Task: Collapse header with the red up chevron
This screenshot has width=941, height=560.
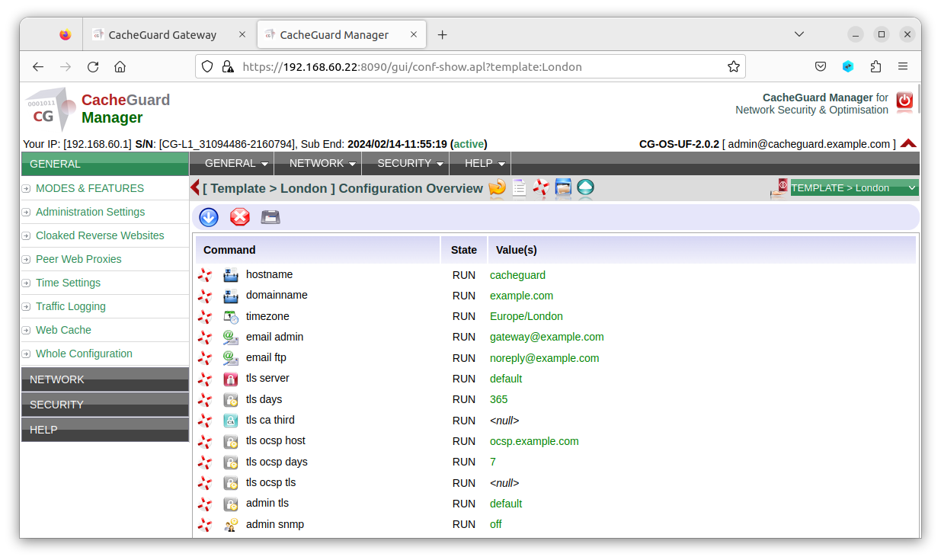Action: tap(908, 143)
